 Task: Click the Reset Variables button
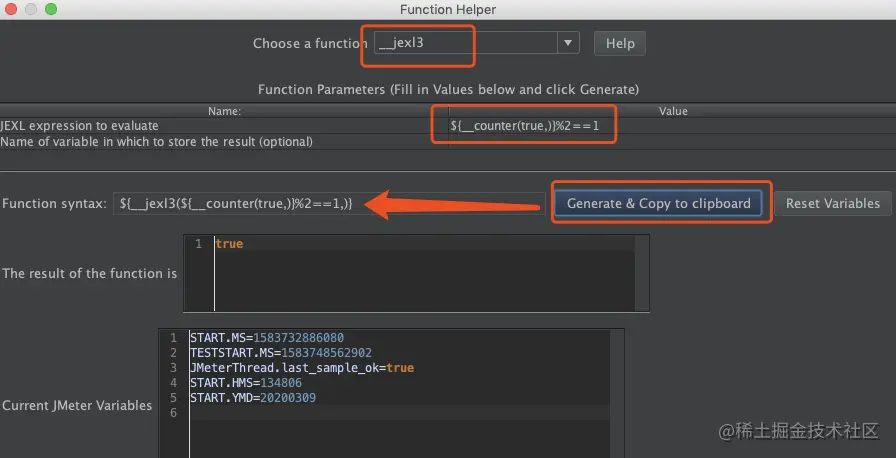coord(833,203)
